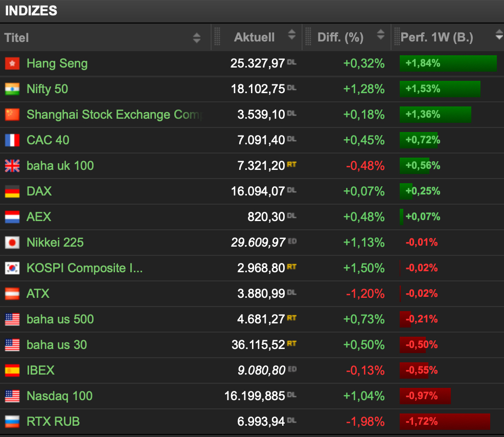The width and height of the screenshot is (504, 437).
Task: Click the value 16.199,885 in Nasdaq 100 row
Action: (x=255, y=396)
